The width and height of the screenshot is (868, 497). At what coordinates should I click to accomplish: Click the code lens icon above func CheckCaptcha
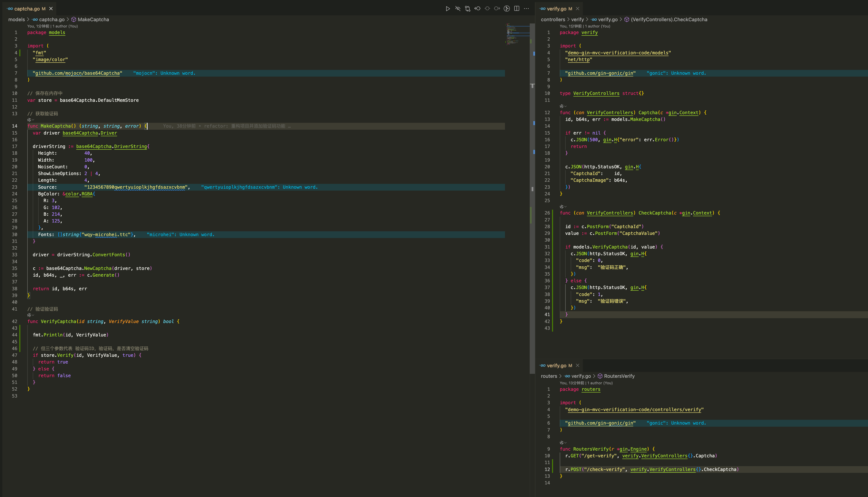click(563, 207)
